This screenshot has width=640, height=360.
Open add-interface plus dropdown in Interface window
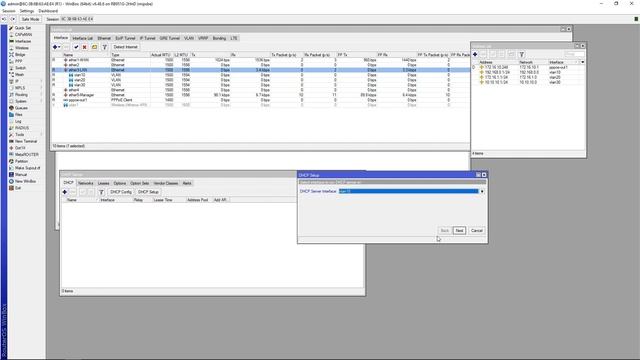point(56,47)
